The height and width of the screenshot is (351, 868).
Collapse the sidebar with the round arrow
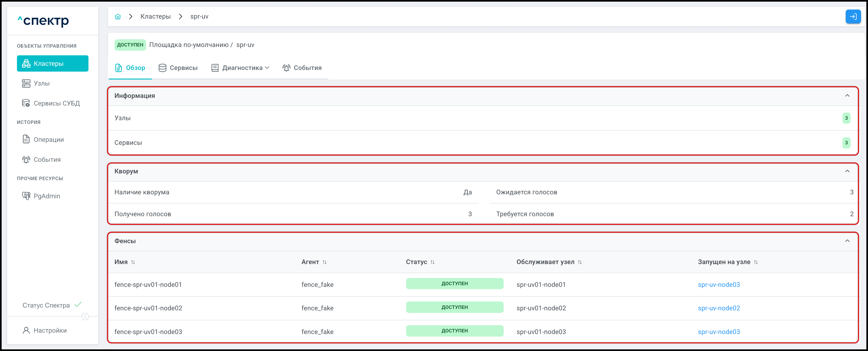(x=85, y=317)
